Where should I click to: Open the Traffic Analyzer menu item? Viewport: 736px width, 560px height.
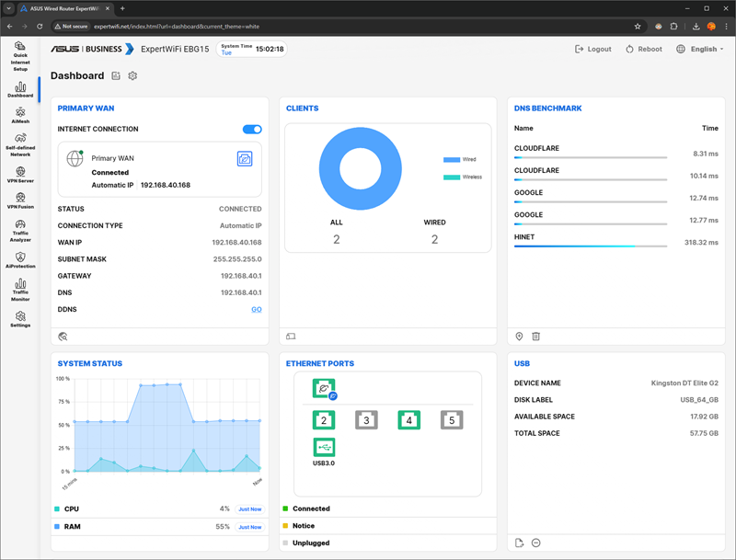point(19,230)
